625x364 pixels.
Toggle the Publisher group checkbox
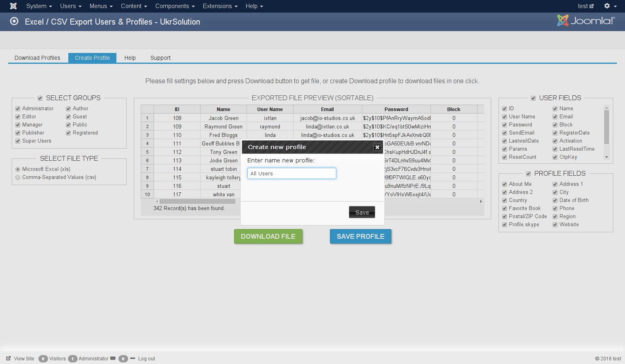[18, 133]
